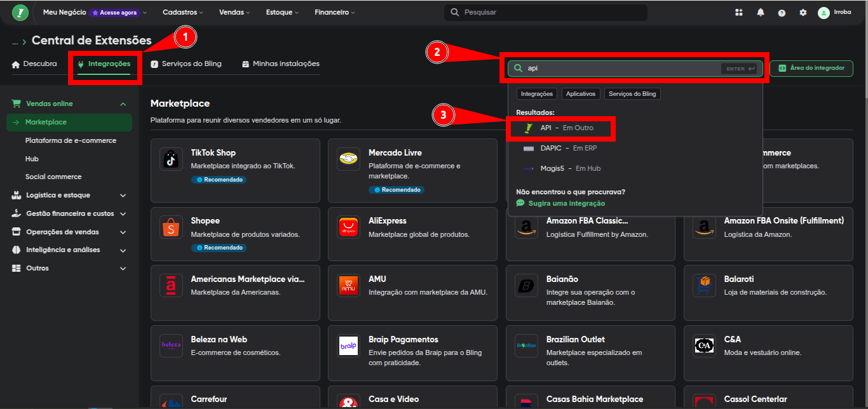Click the speech bubble icon beside Sugira uma integração
This screenshot has width=868, height=409.
(520, 203)
